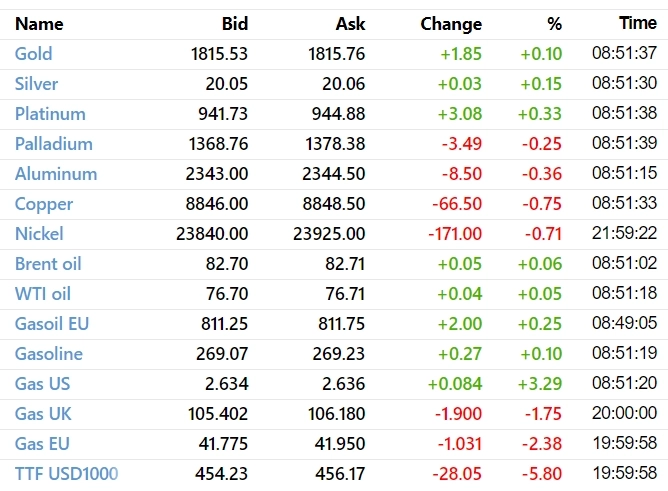Click the Silver commodity link

coord(36,84)
